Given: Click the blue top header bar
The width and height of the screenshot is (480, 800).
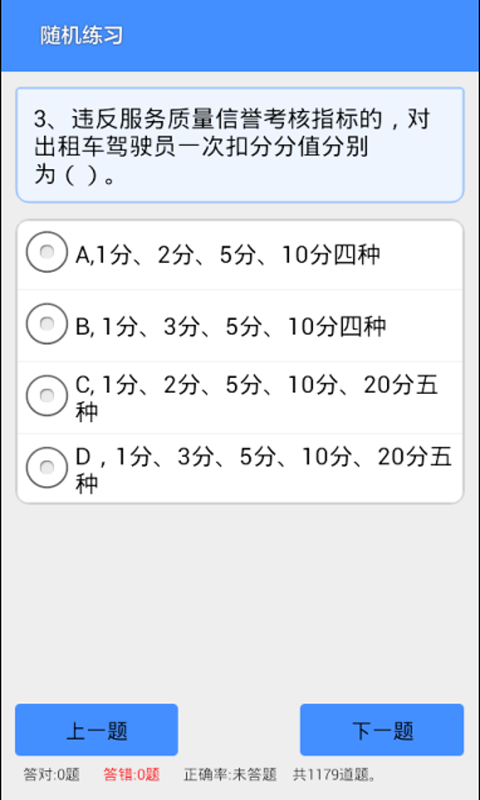Looking at the screenshot, I should [x=240, y=36].
